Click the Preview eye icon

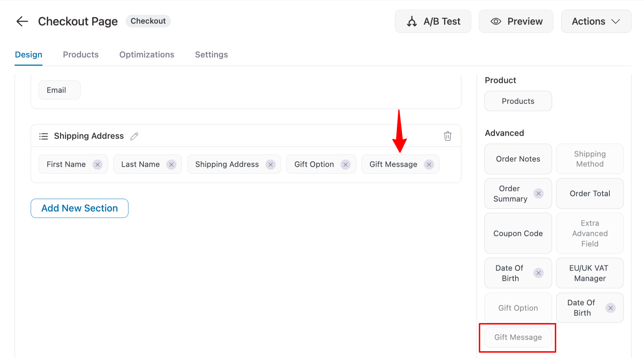496,21
